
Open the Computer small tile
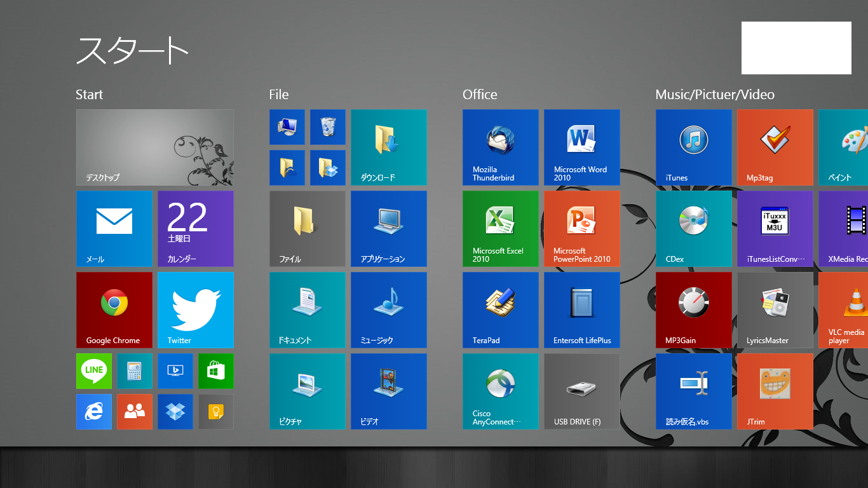pyautogui.click(x=287, y=127)
